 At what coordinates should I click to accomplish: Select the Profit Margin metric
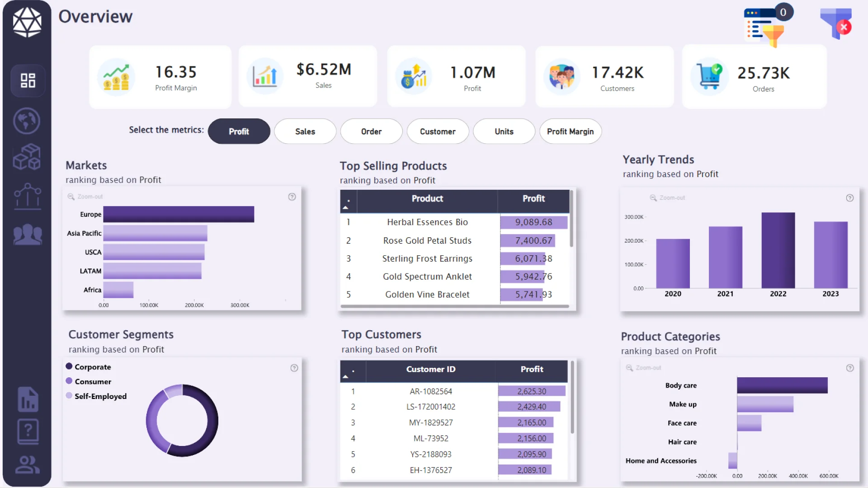coord(571,131)
